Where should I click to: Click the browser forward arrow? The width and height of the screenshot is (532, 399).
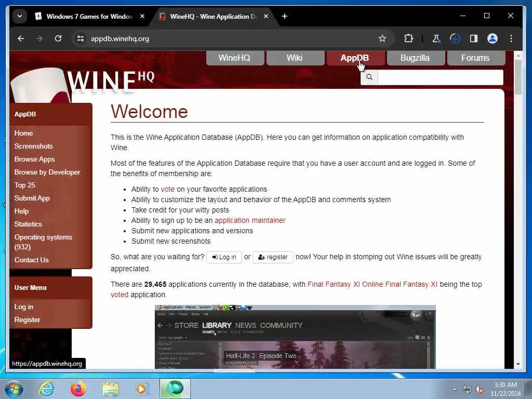[x=39, y=38]
